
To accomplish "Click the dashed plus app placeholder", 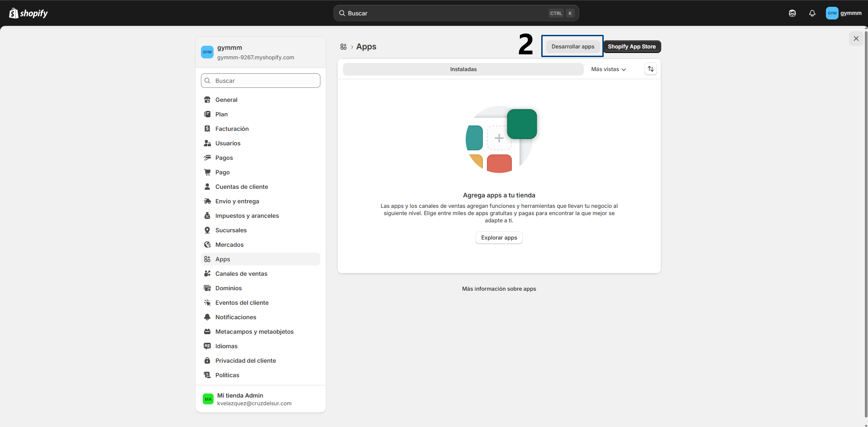I will (x=499, y=138).
